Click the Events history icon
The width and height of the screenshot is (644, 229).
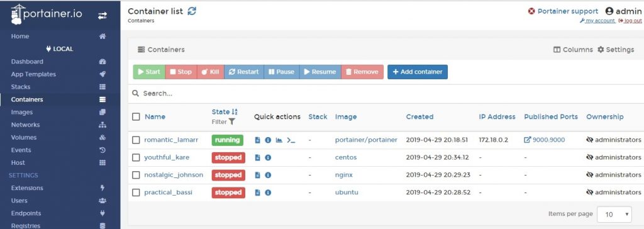pyautogui.click(x=103, y=150)
